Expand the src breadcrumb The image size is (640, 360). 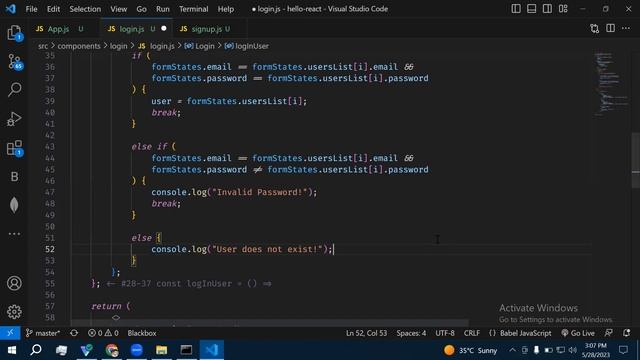(43, 46)
